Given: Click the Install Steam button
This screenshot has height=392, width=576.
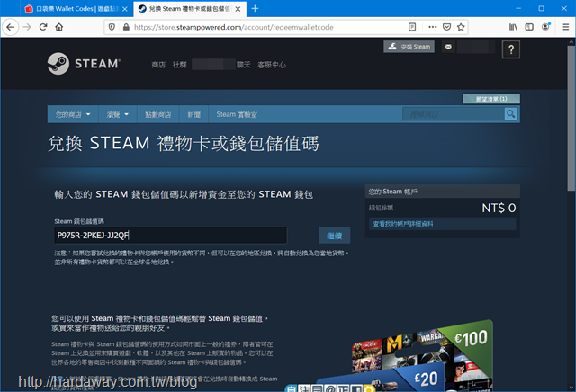Looking at the screenshot, I should click(409, 47).
